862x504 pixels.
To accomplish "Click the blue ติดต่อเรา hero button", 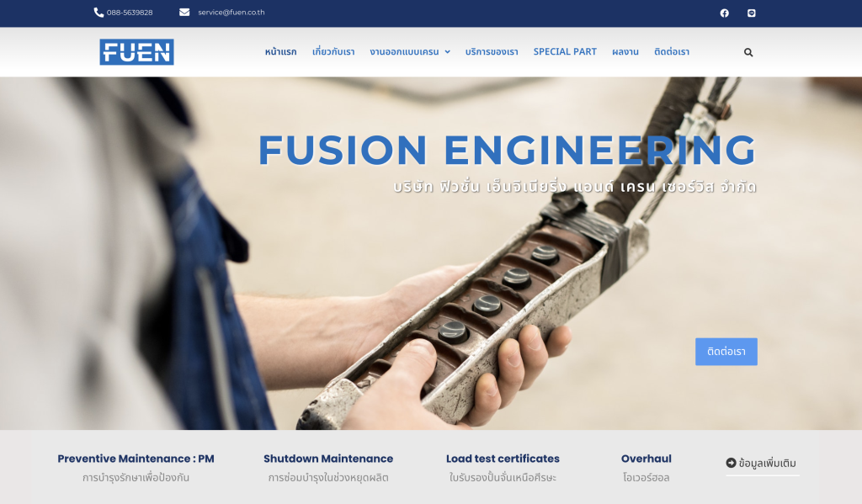I will (x=726, y=352).
